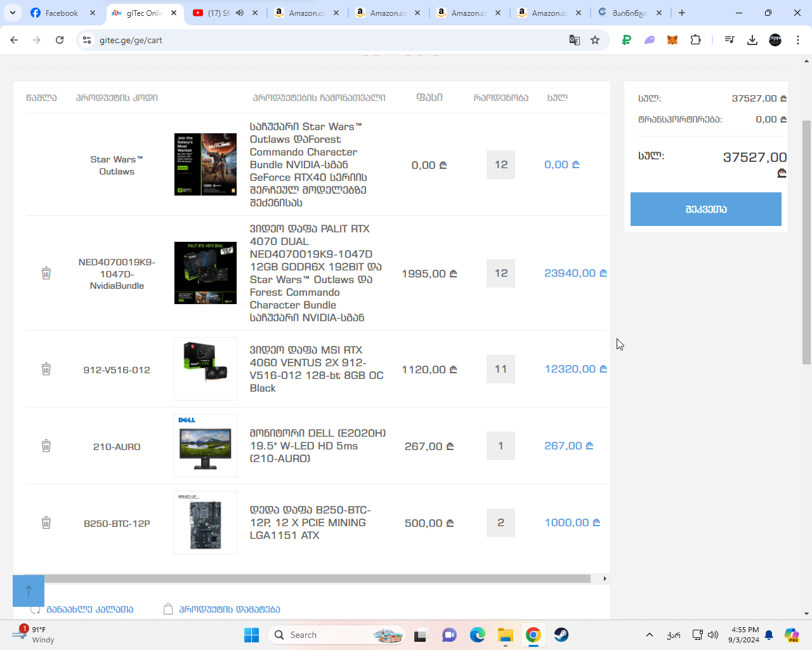Open the Star Wars Outlaws product thumbnail
This screenshot has height=650, width=812.
[x=206, y=164]
